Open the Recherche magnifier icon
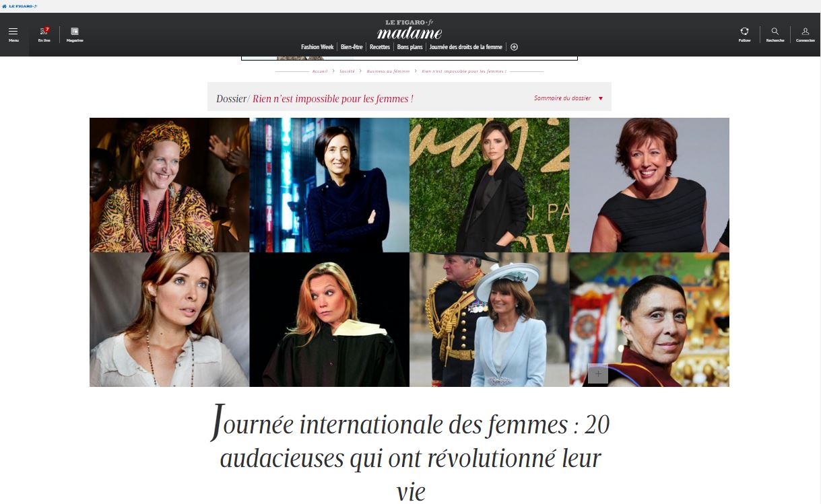This screenshot has width=821, height=504. click(775, 31)
